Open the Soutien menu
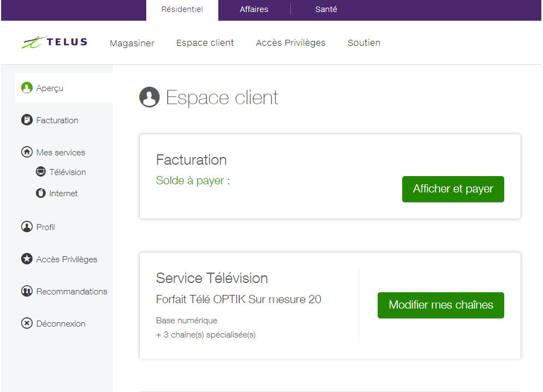 coord(364,43)
